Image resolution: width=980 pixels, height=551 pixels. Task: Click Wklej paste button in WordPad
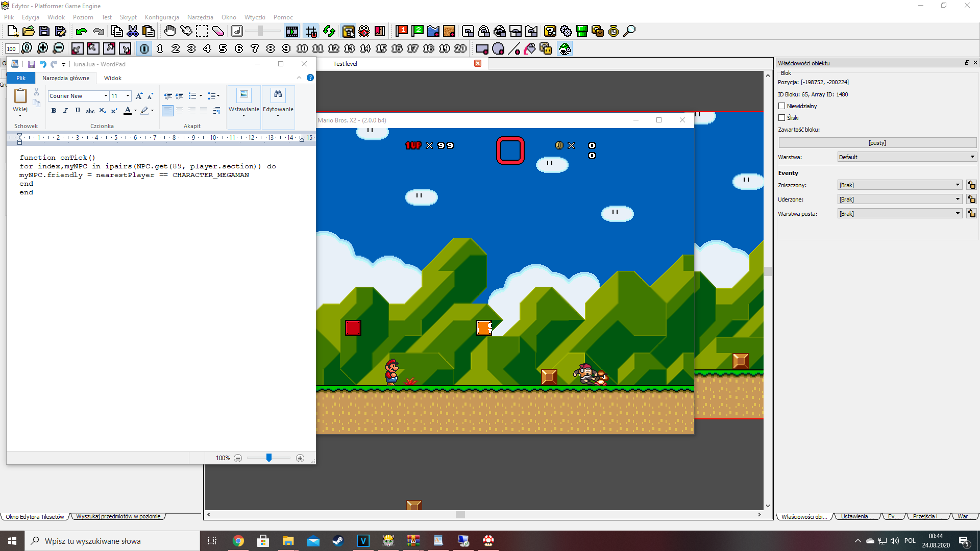click(x=20, y=102)
